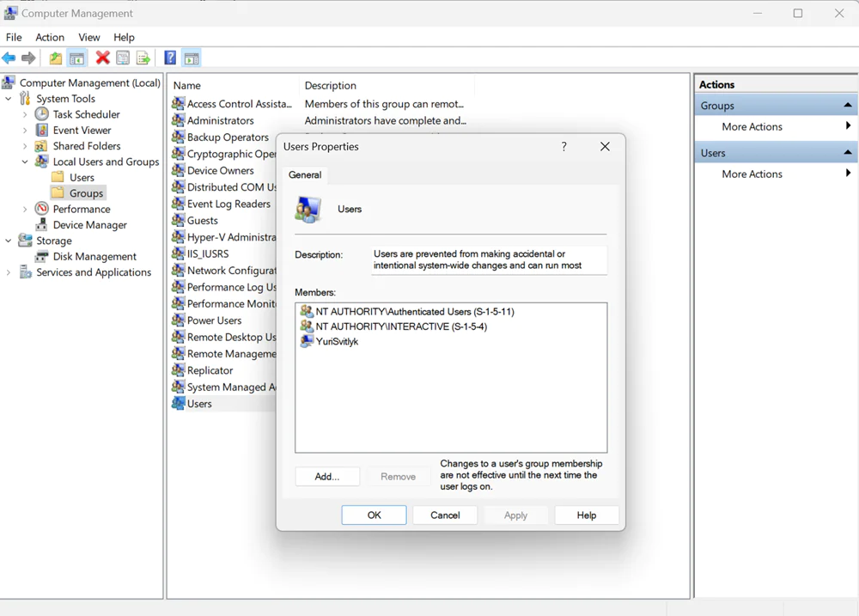Click into the Description text field

point(489,259)
